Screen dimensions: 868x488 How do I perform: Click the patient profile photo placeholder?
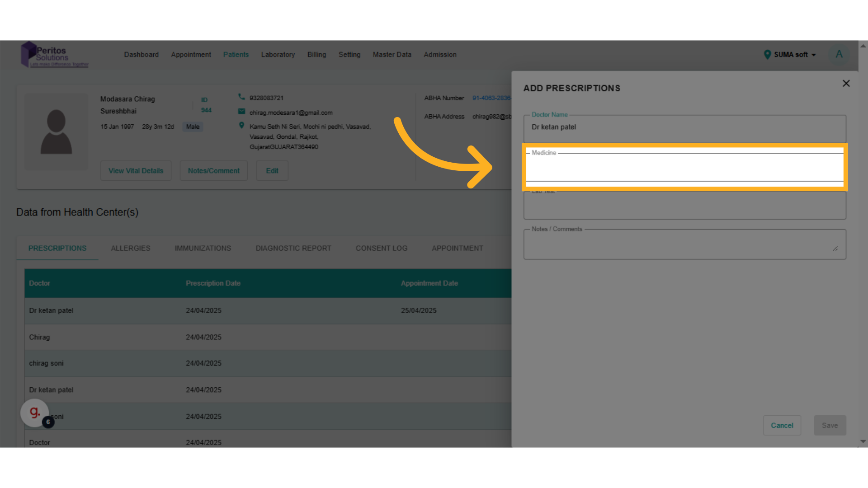56,131
